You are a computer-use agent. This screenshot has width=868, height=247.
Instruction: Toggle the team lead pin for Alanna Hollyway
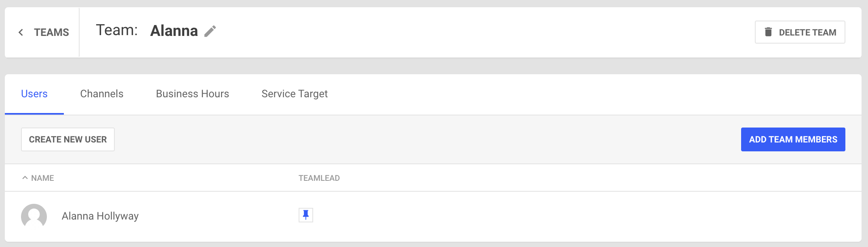(306, 215)
